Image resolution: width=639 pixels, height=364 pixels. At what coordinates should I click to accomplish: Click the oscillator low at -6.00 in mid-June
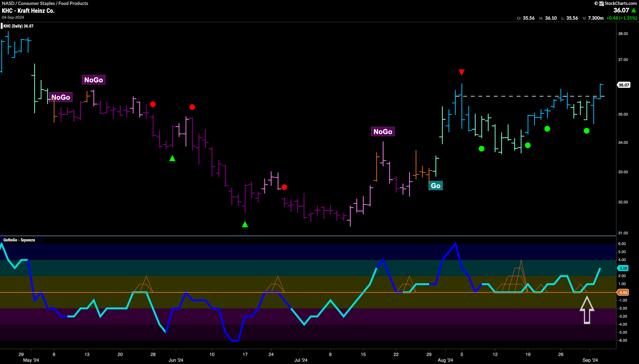pyautogui.click(x=235, y=340)
